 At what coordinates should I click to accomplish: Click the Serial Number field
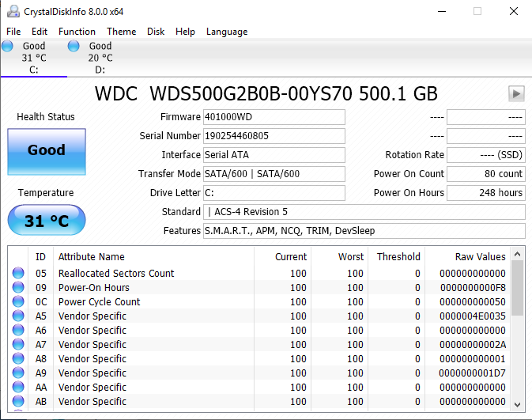(274, 136)
